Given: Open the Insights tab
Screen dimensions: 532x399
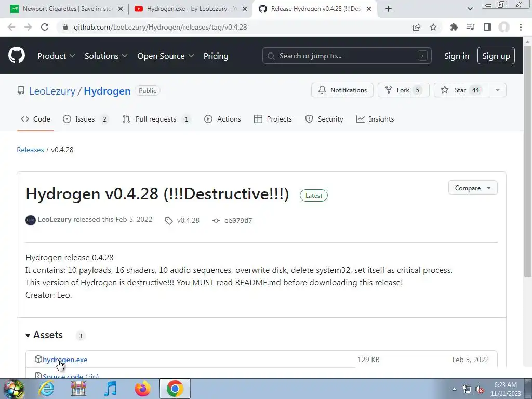Looking at the screenshot, I should tap(375, 119).
